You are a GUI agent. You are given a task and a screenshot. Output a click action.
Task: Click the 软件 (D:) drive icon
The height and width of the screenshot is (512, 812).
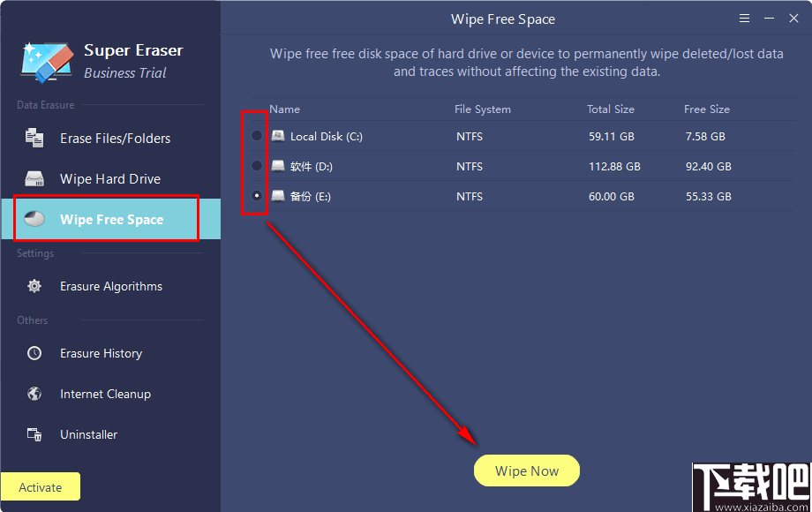click(279, 166)
